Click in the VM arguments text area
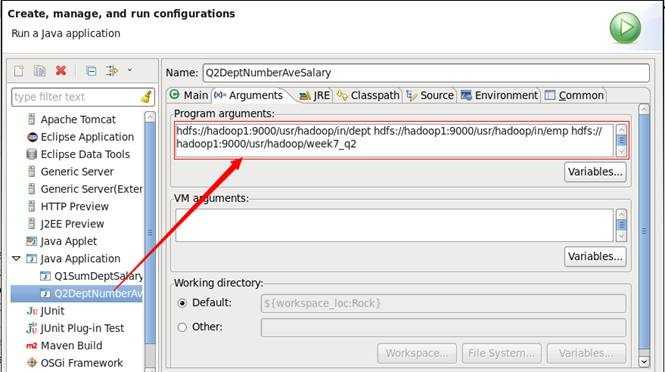The image size is (665, 372). pos(394,225)
